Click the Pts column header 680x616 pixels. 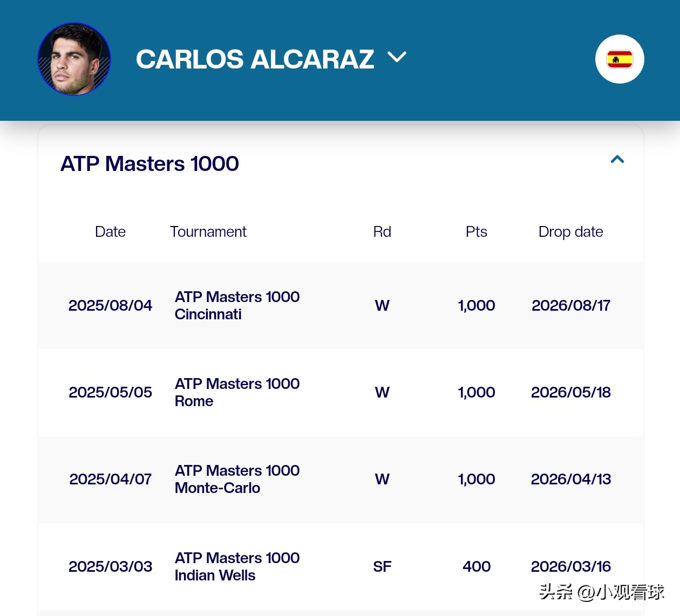click(476, 232)
